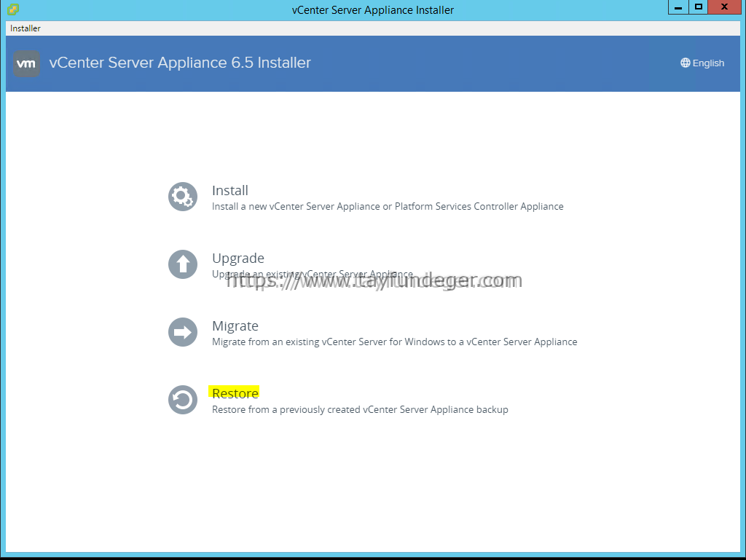This screenshot has height=560, width=746.
Task: Select the Install option heading
Action: [x=229, y=191]
